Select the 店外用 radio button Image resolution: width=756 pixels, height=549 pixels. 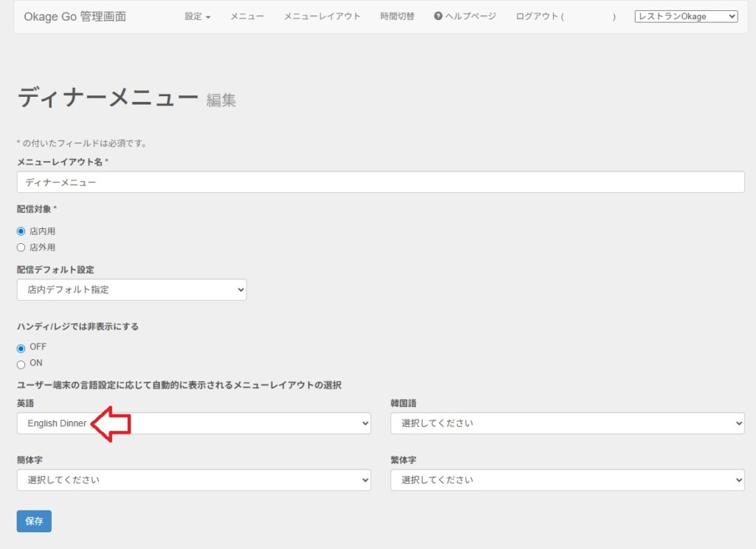(x=21, y=248)
